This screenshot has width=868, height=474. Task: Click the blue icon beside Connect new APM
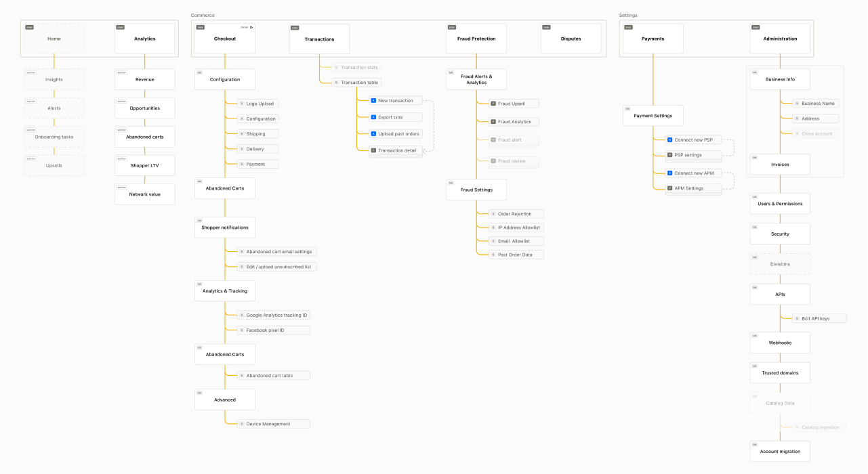(x=669, y=173)
